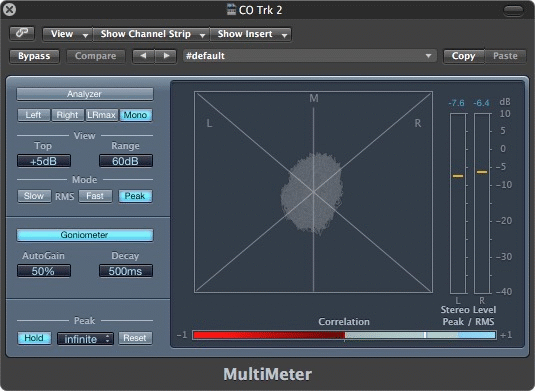This screenshot has width=535, height=391.
Task: Toggle the Bypass button
Action: (34, 56)
